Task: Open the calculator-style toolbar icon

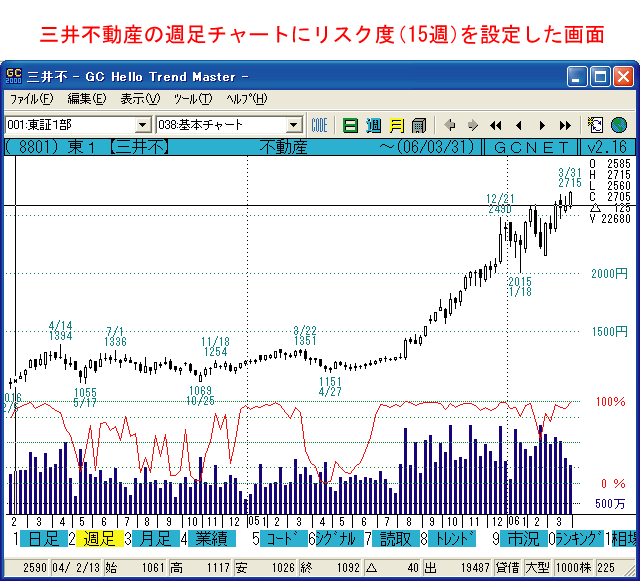Action: click(419, 125)
